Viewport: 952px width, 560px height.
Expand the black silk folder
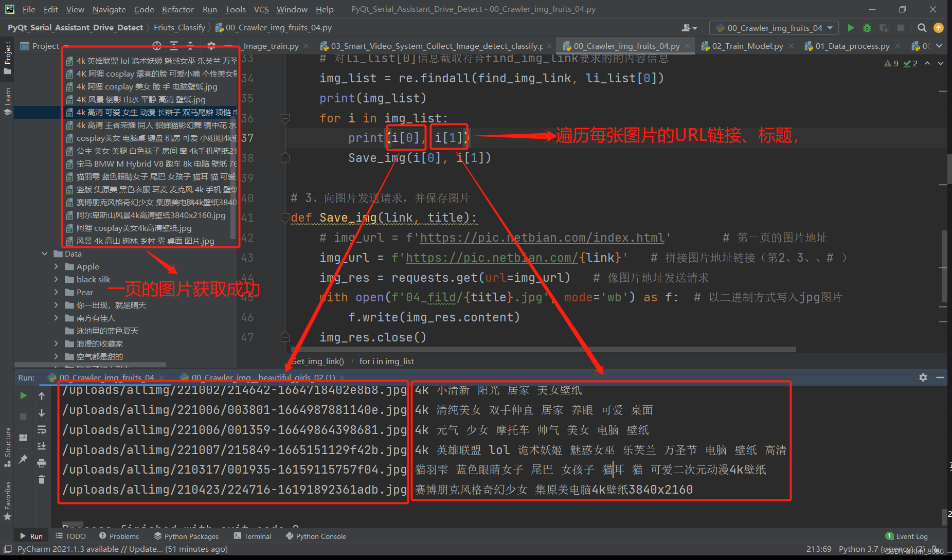[56, 279]
